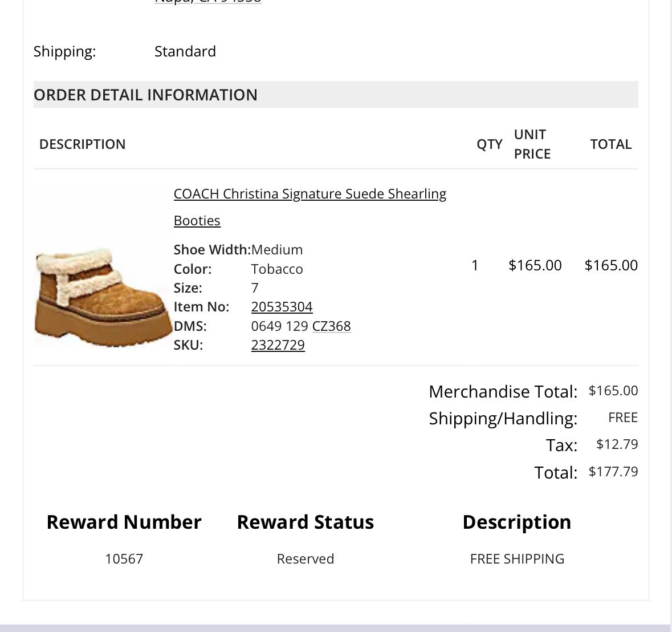Viewport: 672px width, 632px height.
Task: Open the tobacco bootie product thumbnail
Action: pyautogui.click(x=103, y=297)
